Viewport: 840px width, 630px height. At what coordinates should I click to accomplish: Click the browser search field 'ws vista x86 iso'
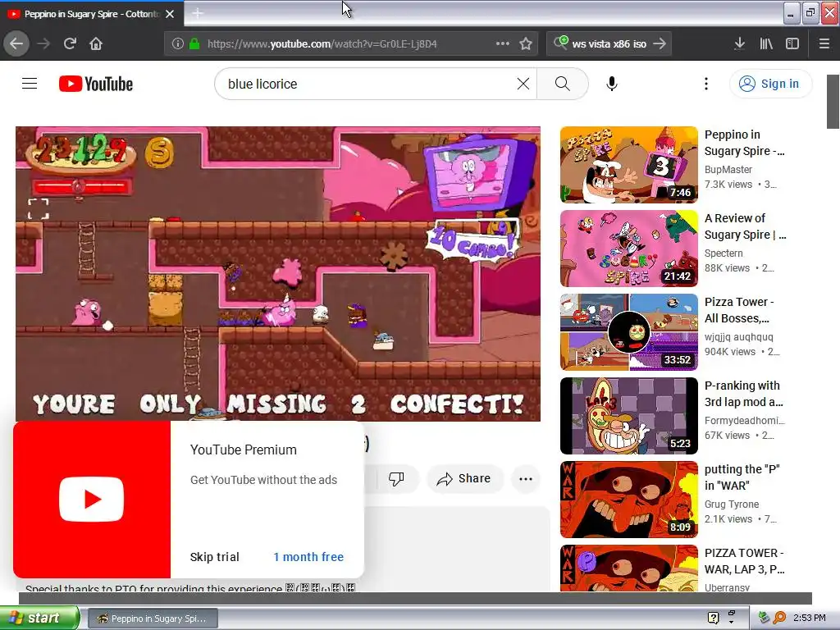click(x=609, y=43)
